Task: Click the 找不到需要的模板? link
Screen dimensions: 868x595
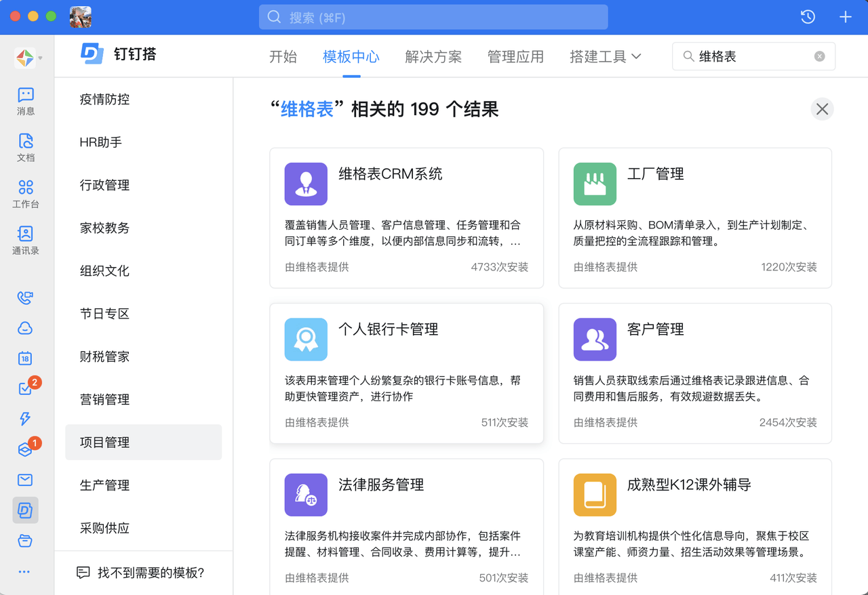Action: 140,573
